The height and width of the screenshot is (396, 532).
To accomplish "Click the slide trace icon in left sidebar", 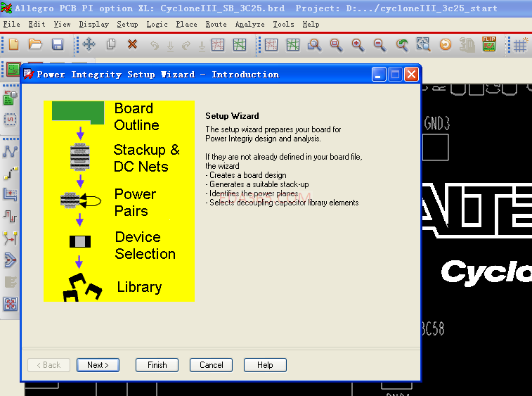I will tap(10, 195).
